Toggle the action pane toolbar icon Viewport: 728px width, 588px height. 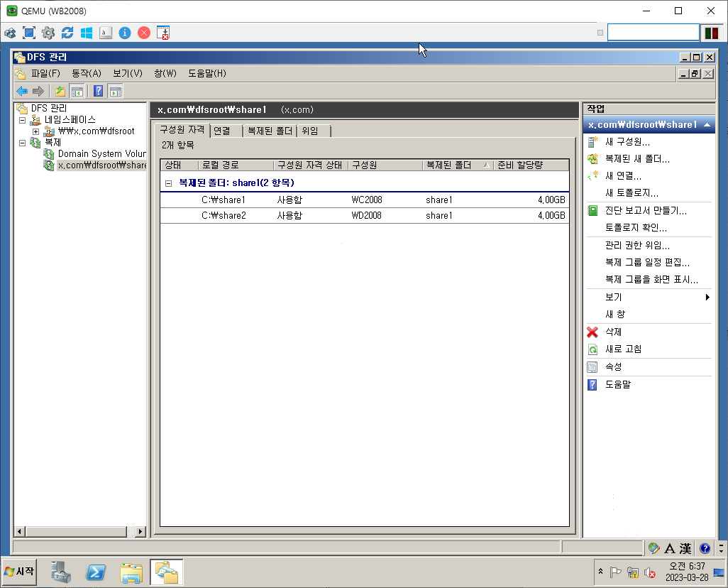[115, 91]
